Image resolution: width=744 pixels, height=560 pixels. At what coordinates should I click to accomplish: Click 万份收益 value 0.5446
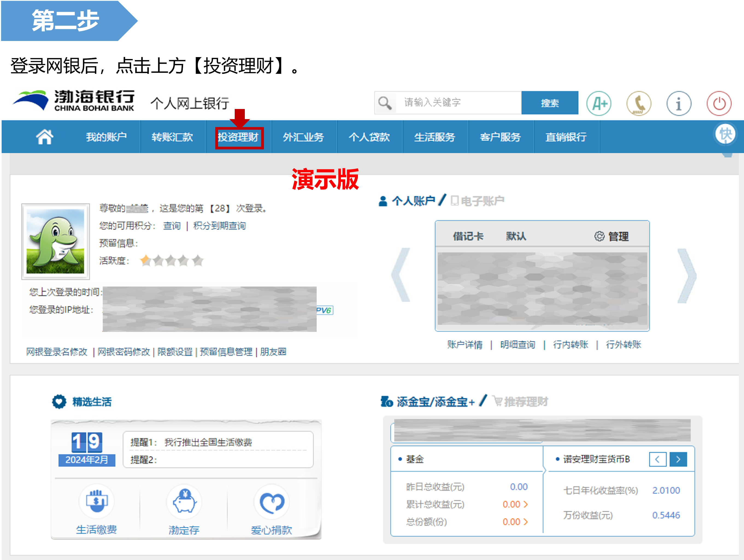[666, 515]
